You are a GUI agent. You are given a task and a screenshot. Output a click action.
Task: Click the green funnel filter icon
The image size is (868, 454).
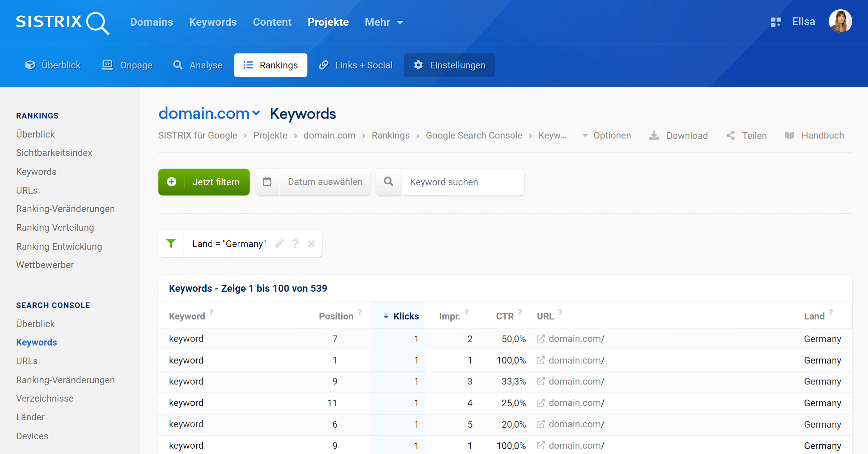coord(171,243)
